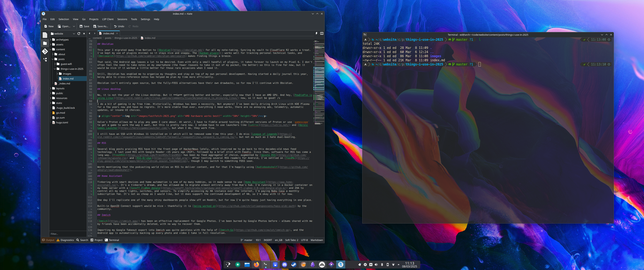The width and height of the screenshot is (644, 270).
Task: Toggle the Search panel
Action: 82,240
